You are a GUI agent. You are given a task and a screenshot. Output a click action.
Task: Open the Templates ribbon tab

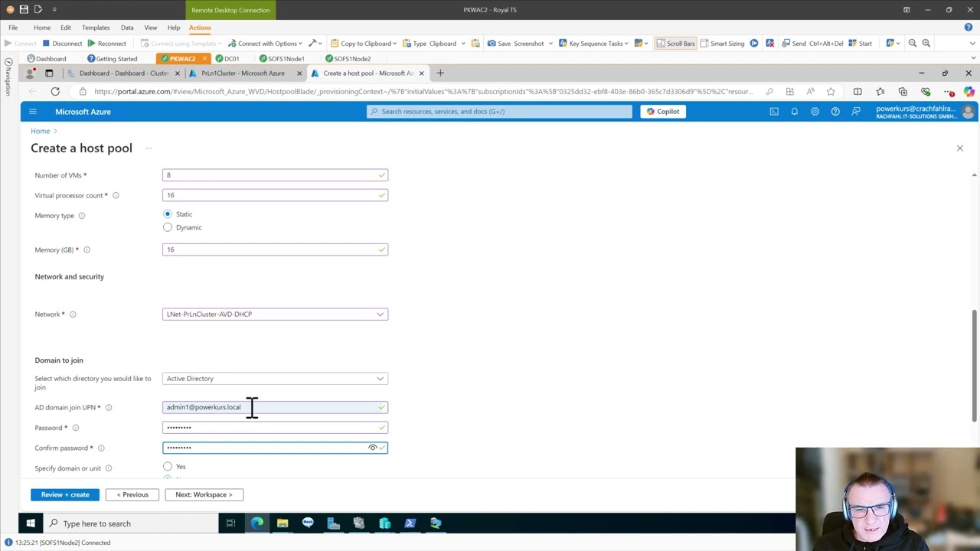pyautogui.click(x=96, y=28)
